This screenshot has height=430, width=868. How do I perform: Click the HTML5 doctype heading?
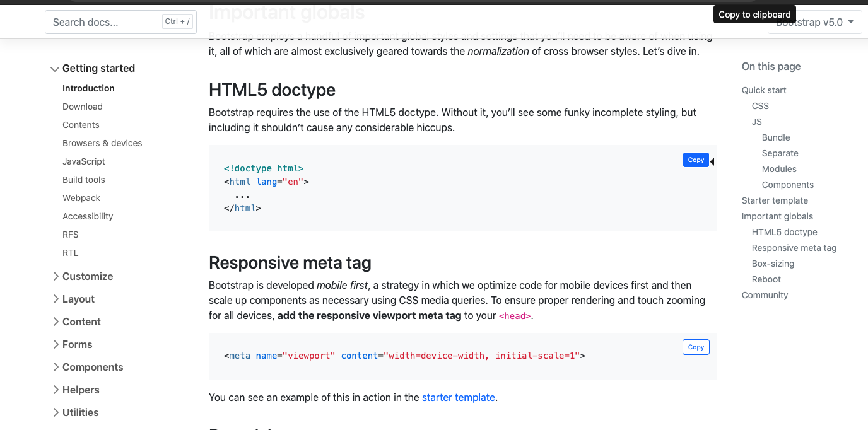click(272, 90)
